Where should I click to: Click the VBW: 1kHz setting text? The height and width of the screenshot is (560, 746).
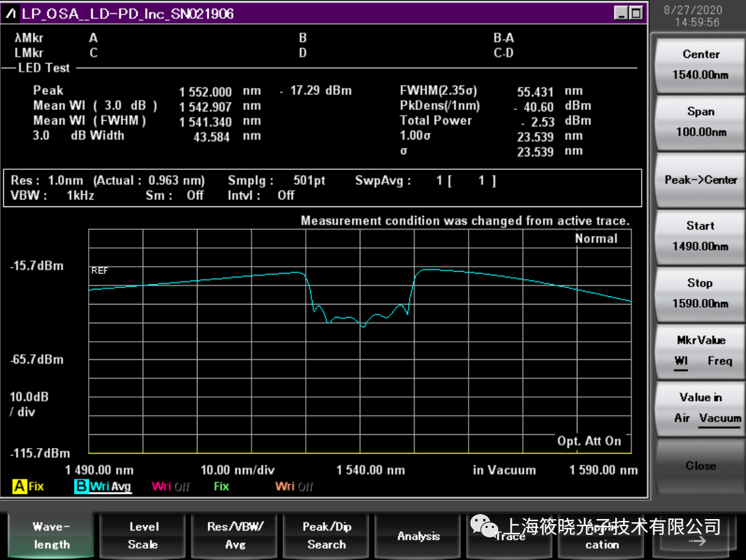pos(52,196)
